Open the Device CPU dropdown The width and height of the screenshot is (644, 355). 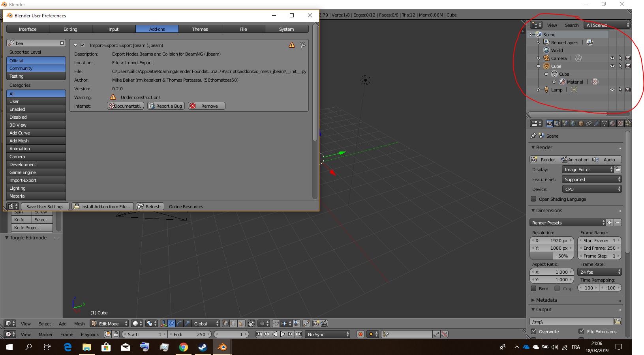click(x=592, y=189)
